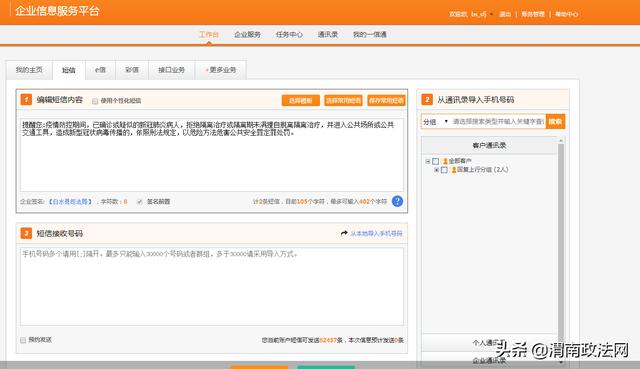Open the 企业服务 navigation item
This screenshot has width=640, height=369.
(247, 35)
